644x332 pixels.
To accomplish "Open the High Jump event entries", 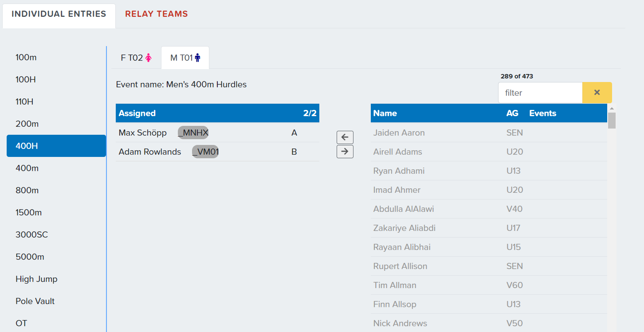I will [x=36, y=279].
